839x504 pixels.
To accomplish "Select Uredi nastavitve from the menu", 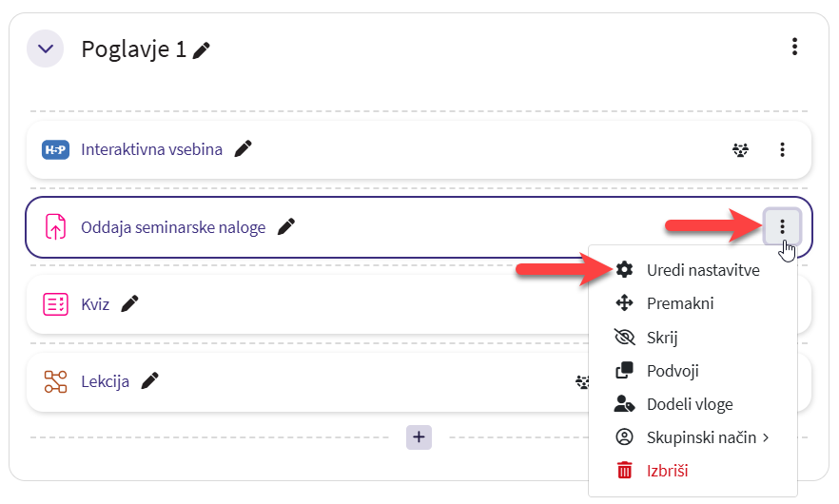I will tap(702, 270).
